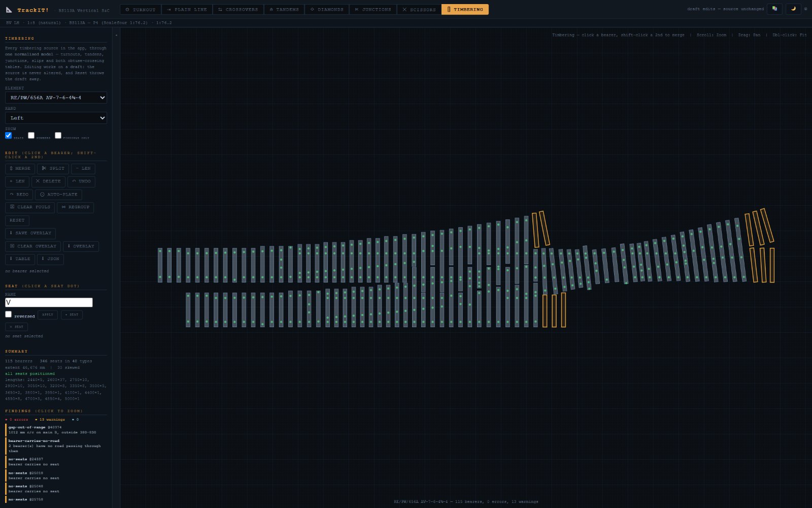
Task: Click the Regroup button
Action: tap(75, 207)
